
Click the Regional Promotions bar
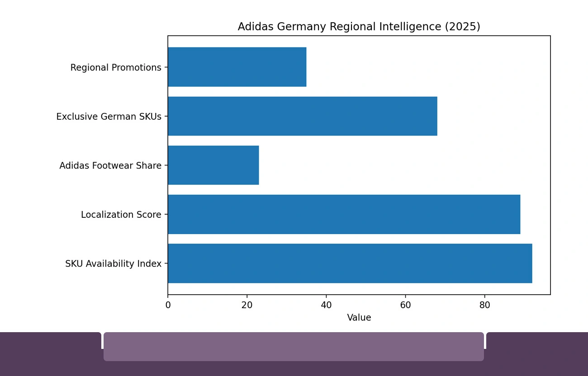click(237, 67)
